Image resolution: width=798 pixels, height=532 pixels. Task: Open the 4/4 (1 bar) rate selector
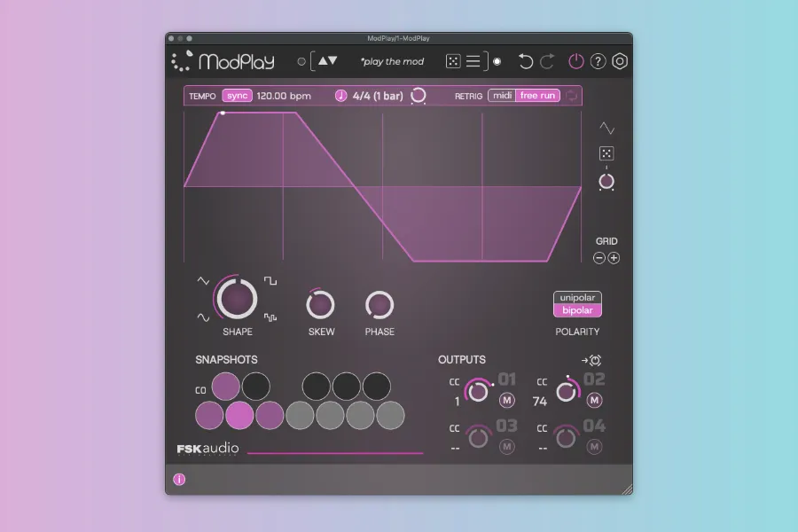click(376, 96)
